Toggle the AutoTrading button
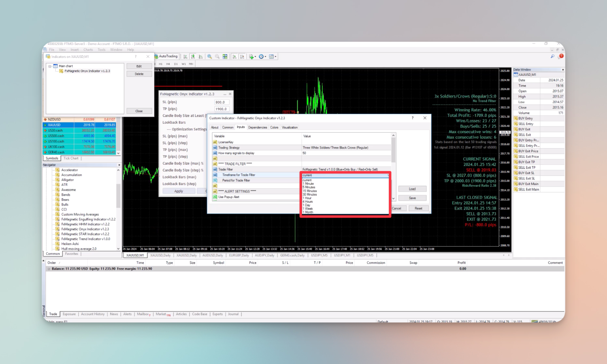607x364 pixels. (166, 57)
